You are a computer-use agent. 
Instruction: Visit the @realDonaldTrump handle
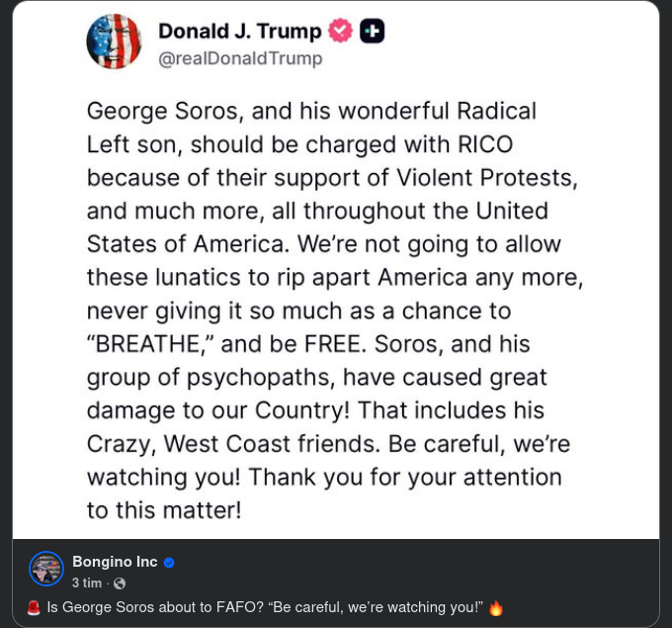click(240, 59)
